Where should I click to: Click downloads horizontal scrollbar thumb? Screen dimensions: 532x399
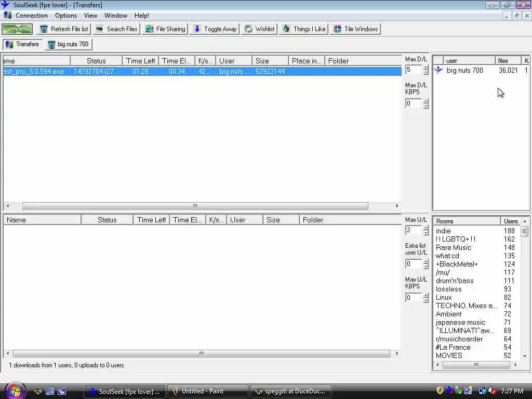195,206
